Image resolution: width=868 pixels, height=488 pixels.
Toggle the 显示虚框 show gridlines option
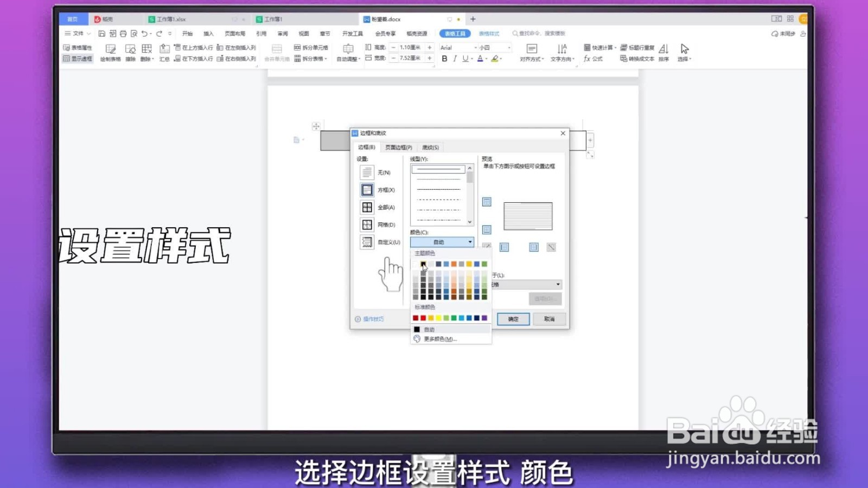[78, 59]
